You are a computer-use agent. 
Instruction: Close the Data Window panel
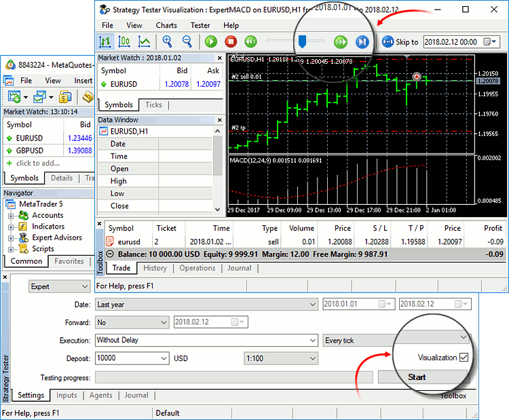(x=220, y=120)
